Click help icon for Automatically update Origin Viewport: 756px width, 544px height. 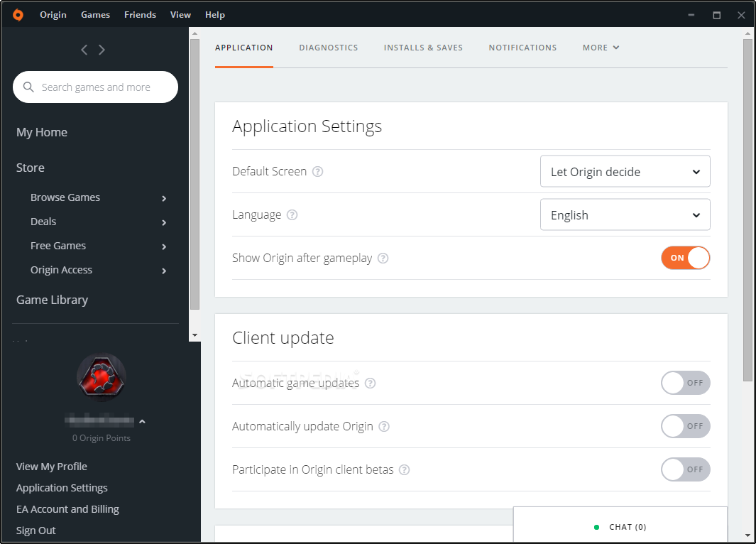384,426
